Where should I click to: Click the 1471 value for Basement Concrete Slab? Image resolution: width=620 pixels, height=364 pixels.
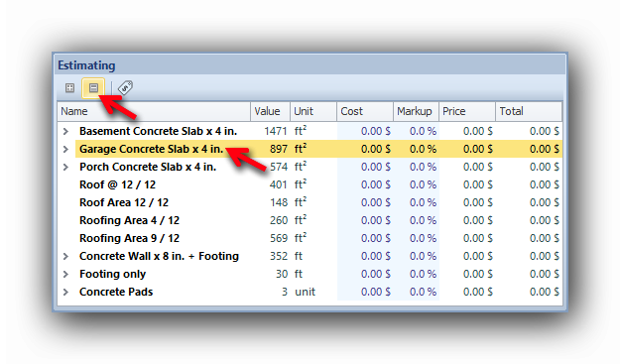pyautogui.click(x=276, y=131)
